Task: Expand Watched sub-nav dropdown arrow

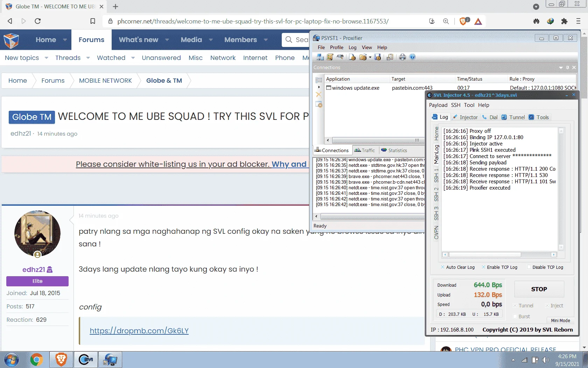Action: pos(133,58)
